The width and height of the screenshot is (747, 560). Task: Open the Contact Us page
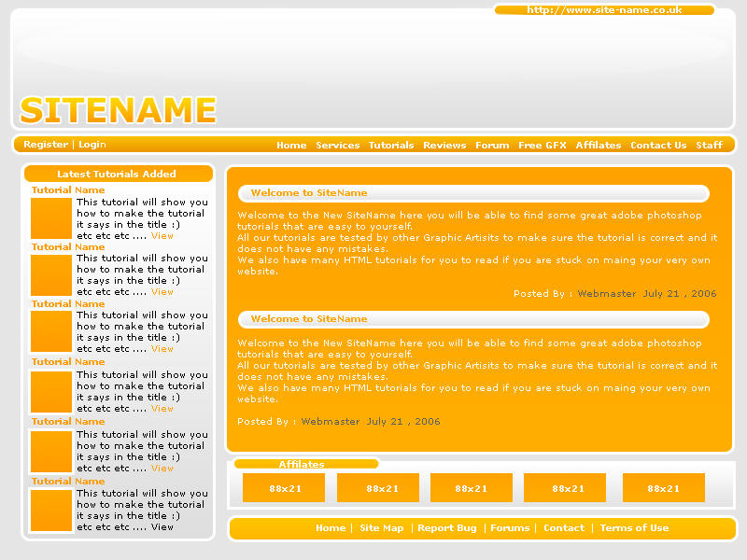[658, 145]
